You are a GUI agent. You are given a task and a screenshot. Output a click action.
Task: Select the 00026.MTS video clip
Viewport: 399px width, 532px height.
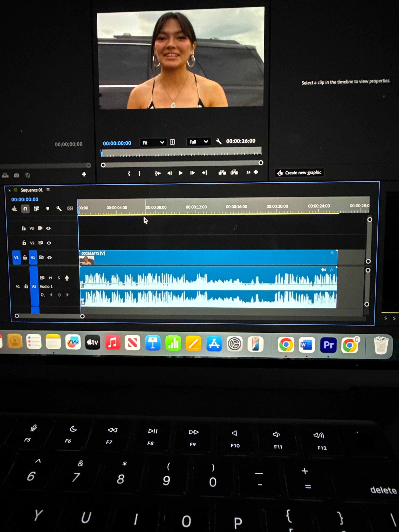pyautogui.click(x=208, y=258)
